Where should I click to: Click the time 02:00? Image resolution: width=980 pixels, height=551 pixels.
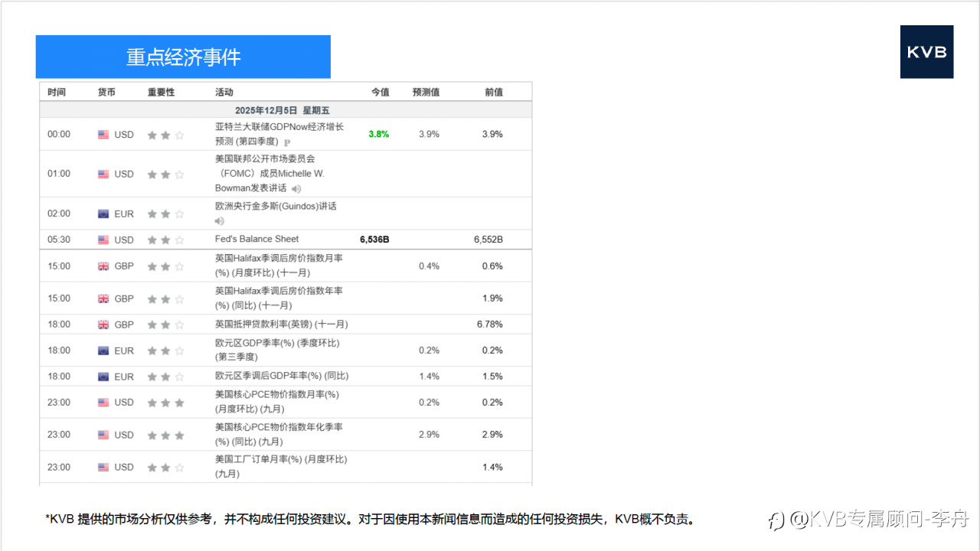tap(59, 214)
